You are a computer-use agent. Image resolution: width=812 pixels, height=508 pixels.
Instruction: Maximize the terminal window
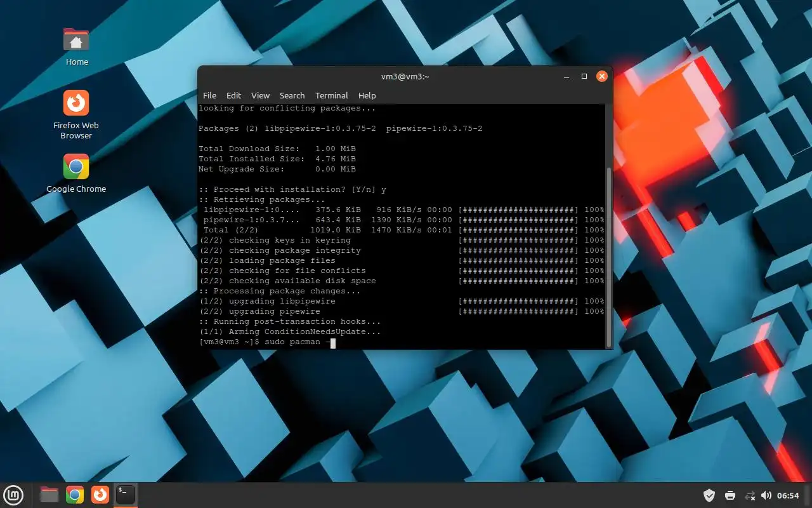tap(584, 76)
